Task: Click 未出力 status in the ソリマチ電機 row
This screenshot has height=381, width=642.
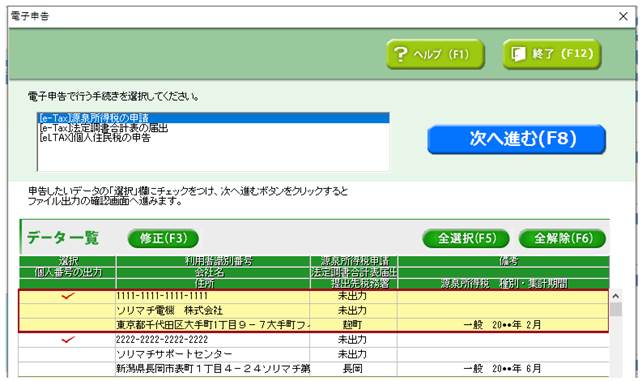Action: point(353,310)
